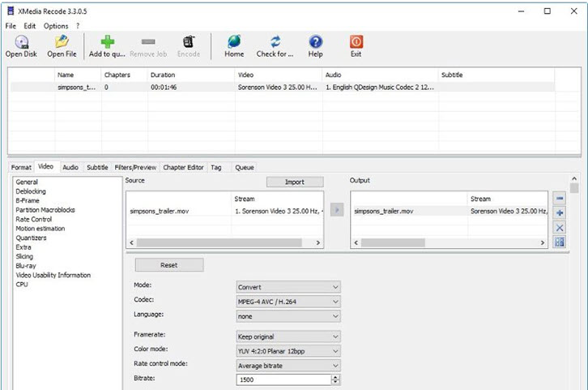This screenshot has height=390, width=588.
Task: Click the Open Disk toolbar icon
Action: coord(21,42)
